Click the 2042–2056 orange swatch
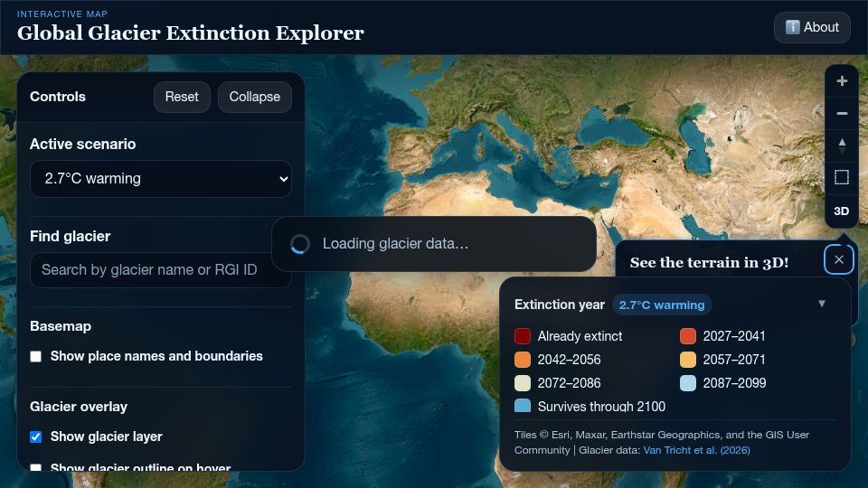 click(523, 360)
